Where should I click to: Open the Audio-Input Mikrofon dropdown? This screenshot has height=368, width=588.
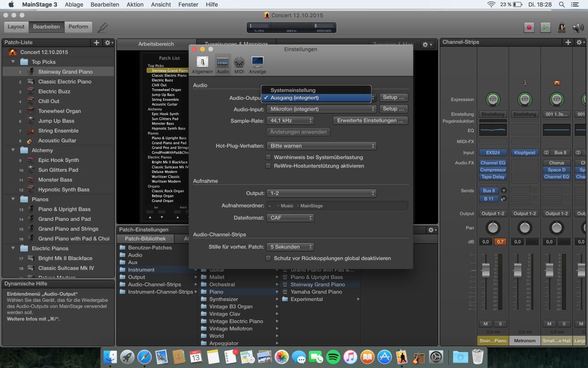(x=322, y=109)
